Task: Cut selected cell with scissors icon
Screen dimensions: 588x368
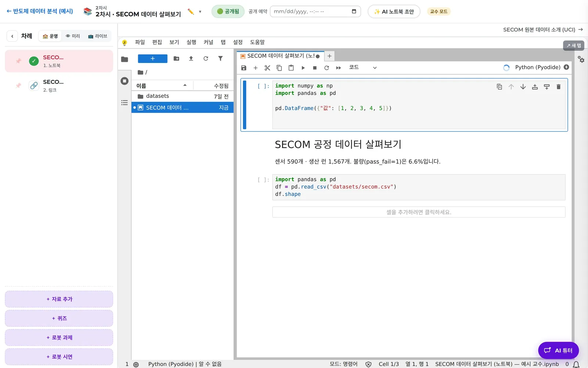Action: (x=267, y=68)
